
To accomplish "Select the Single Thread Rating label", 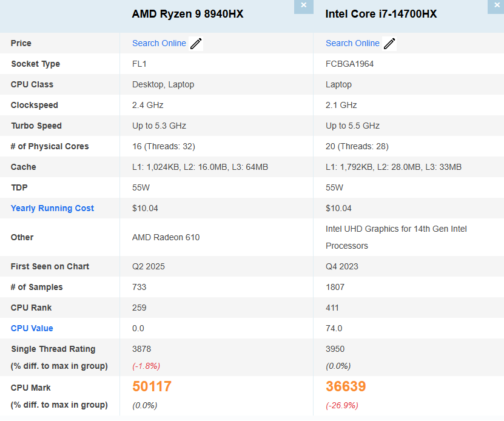I will [x=53, y=349].
